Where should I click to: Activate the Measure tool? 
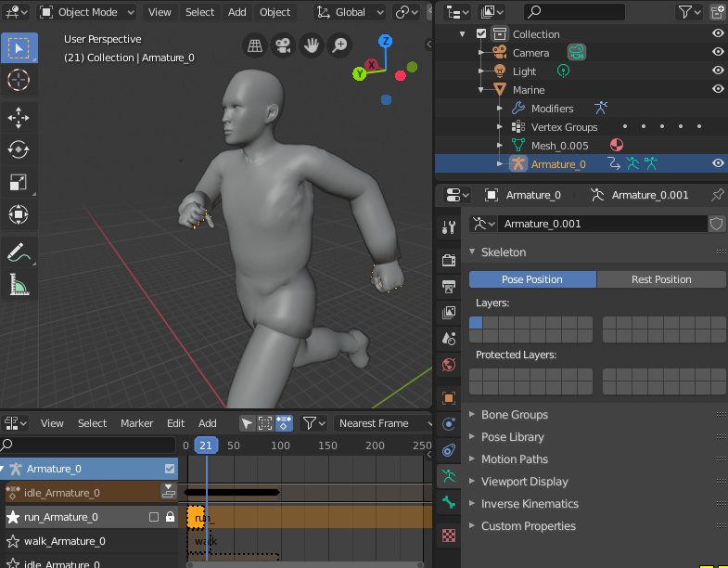(x=19, y=284)
